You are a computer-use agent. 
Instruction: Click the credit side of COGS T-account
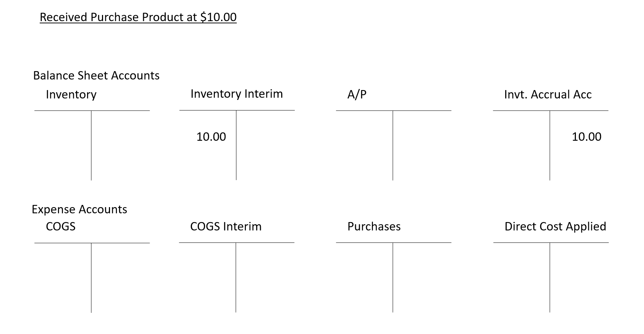[x=120, y=277]
